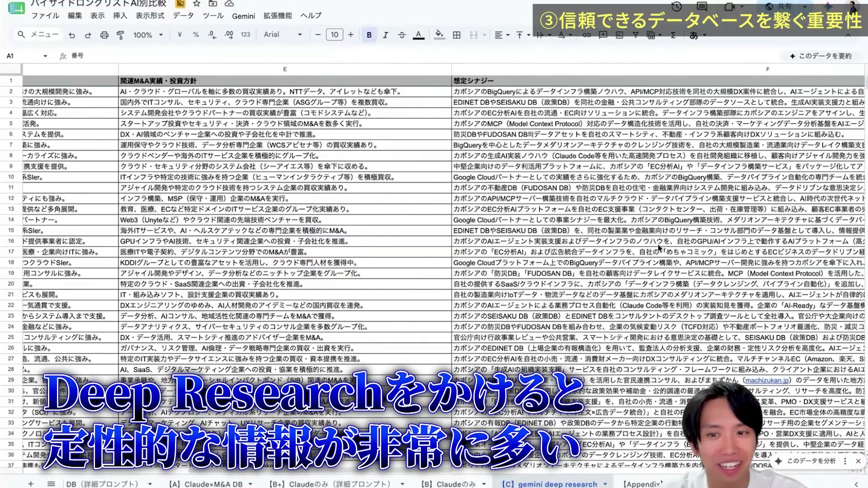Screen dimensions: 868x488
Task: Open the Gemini menu
Action: pyautogui.click(x=244, y=16)
